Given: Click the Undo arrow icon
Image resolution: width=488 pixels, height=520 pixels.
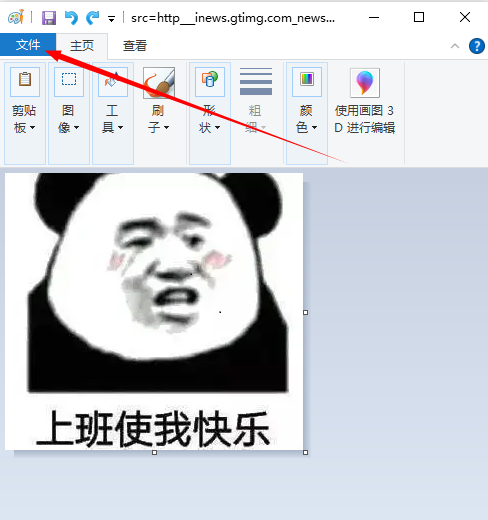Looking at the screenshot, I should tap(71, 18).
